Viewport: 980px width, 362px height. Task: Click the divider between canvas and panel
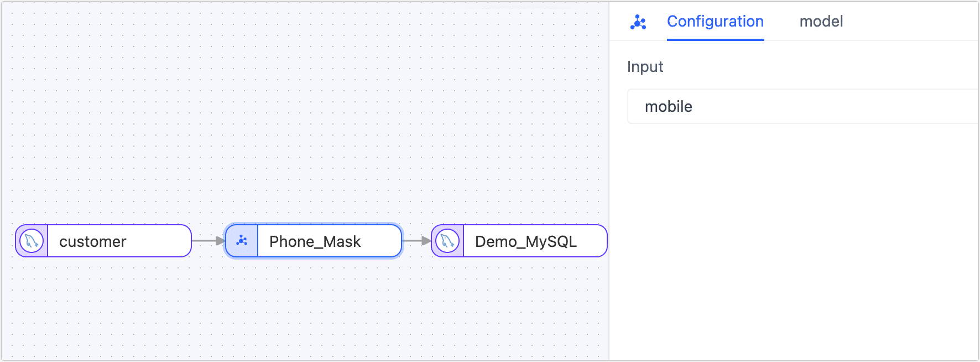coord(609,183)
